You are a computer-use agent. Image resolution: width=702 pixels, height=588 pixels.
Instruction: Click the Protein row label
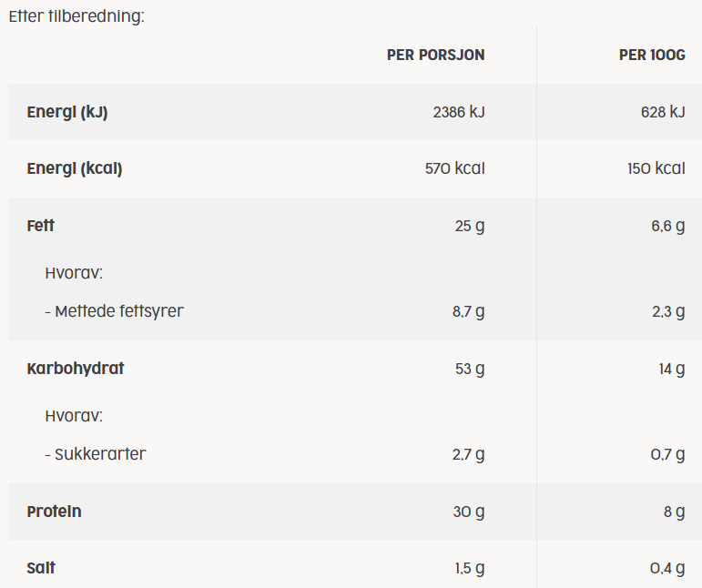54,511
